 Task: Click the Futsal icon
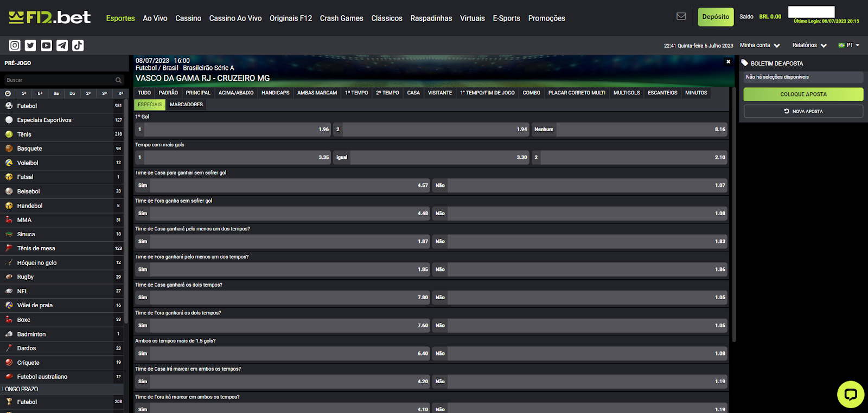pos(9,177)
